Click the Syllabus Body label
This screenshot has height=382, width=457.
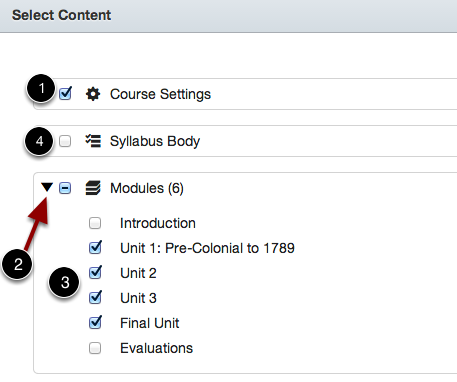pos(155,141)
